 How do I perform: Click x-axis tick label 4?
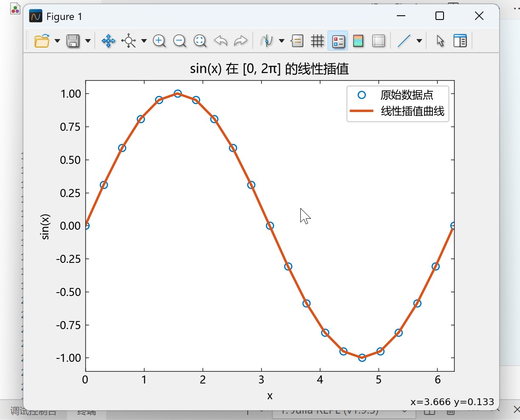pos(320,380)
